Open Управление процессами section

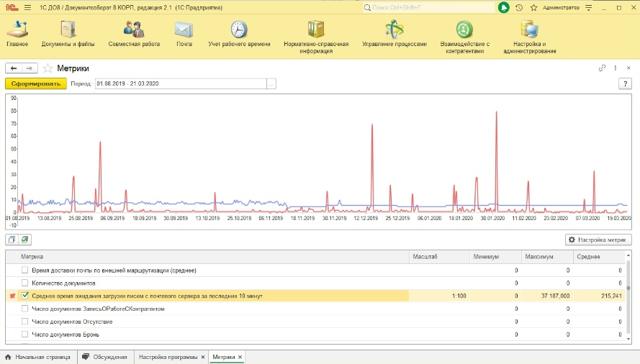[395, 35]
